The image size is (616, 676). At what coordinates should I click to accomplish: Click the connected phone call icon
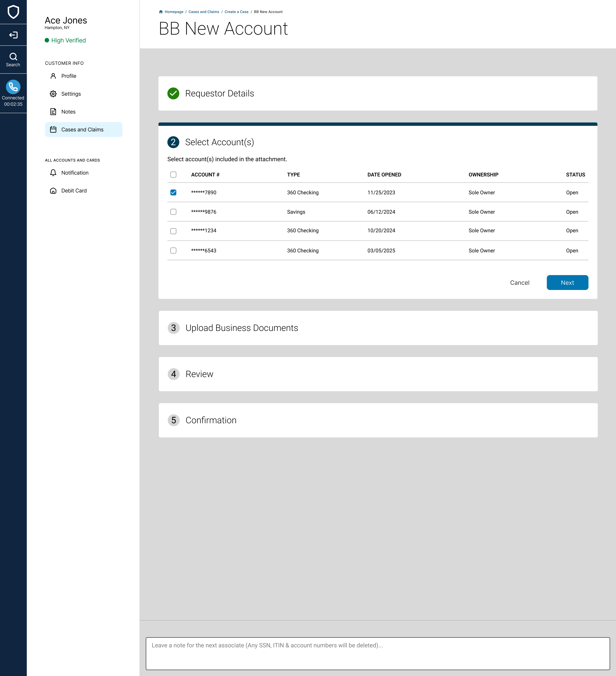pos(13,87)
